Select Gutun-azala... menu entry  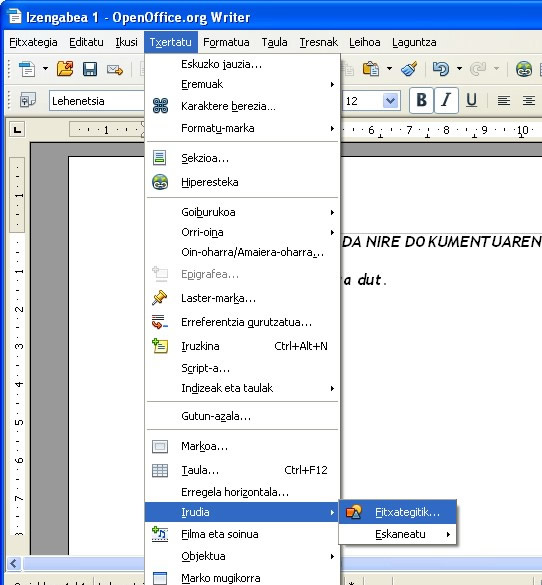point(242,416)
